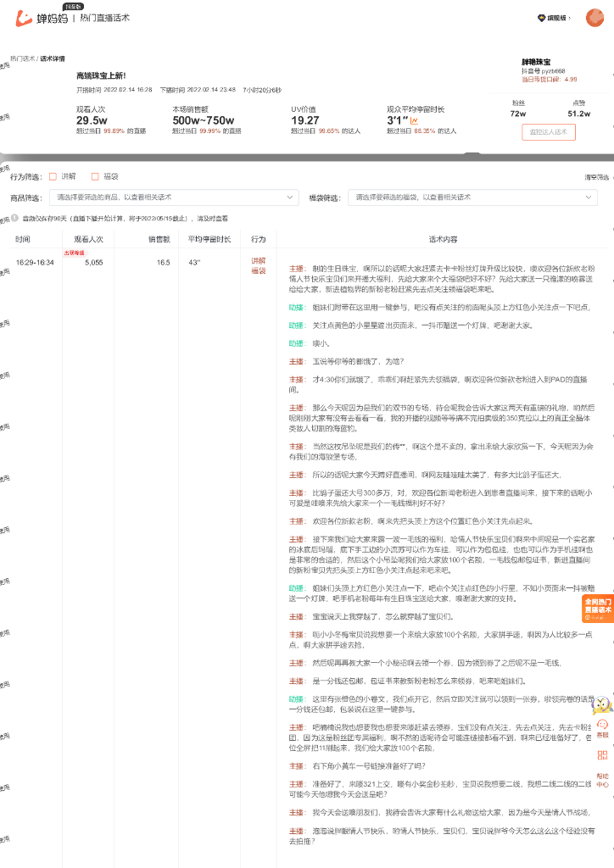The height and width of the screenshot is (868, 614).
Task: Click the 72w 粉丝 count
Action: 518,114
